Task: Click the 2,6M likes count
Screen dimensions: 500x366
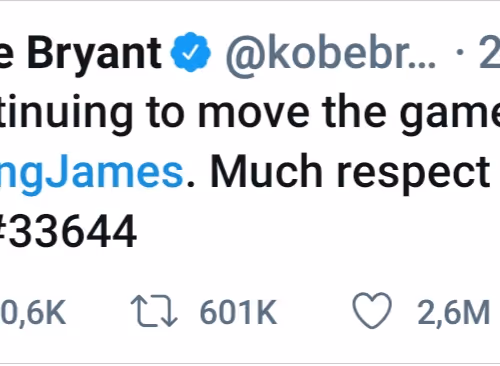Action: [x=453, y=312]
